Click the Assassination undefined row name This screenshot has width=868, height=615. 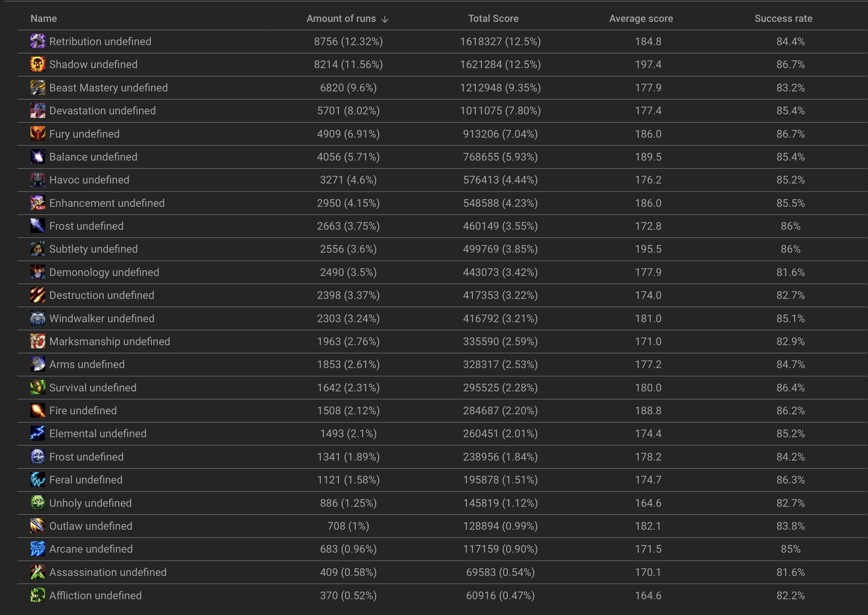coord(108,572)
